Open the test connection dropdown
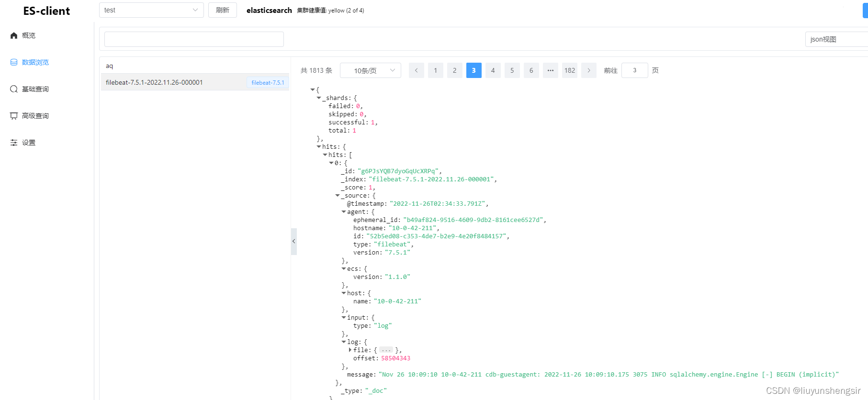Viewport: 868px width, 400px height. 151,10
